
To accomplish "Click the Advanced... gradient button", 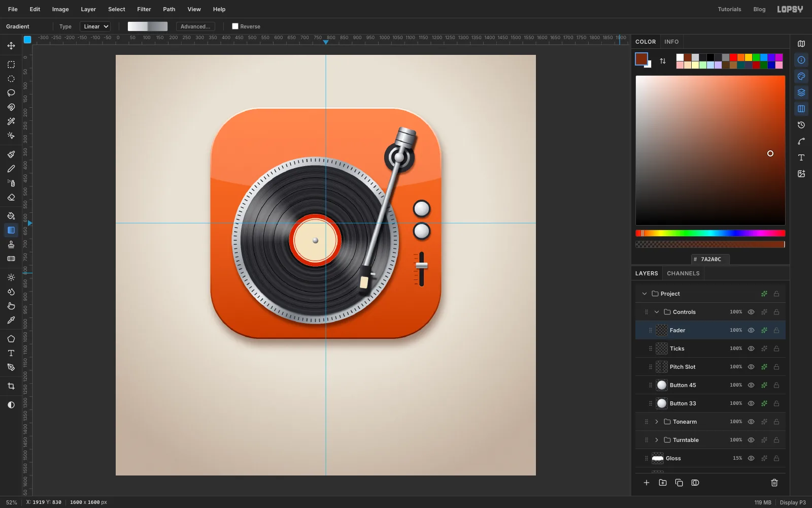I will pos(195,26).
